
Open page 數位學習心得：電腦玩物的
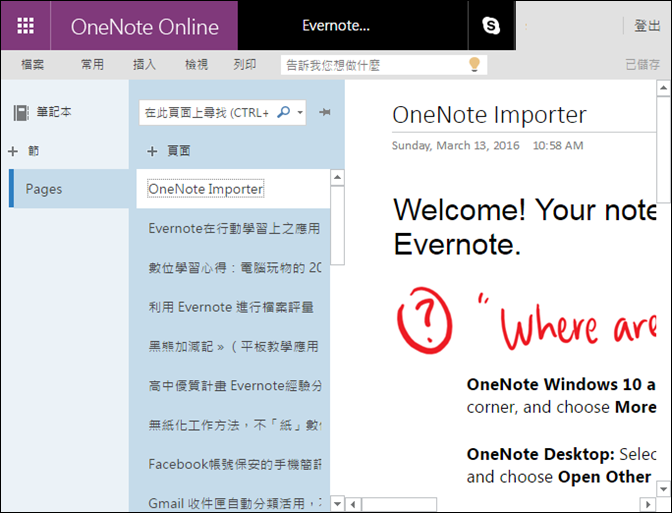point(233,268)
